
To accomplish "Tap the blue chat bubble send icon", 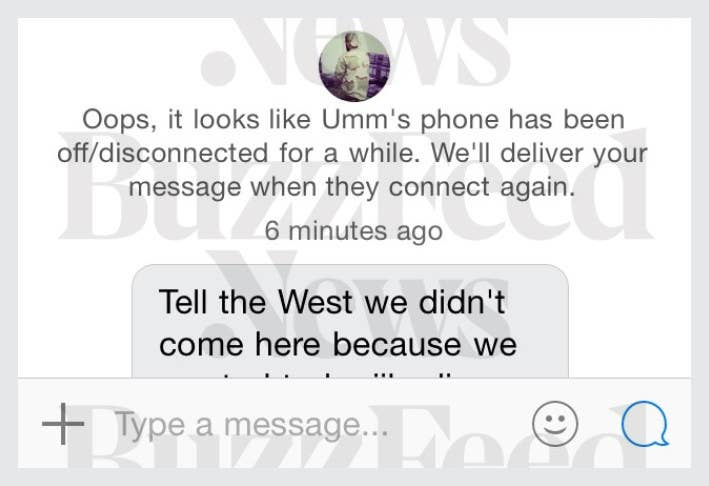I will point(645,424).
